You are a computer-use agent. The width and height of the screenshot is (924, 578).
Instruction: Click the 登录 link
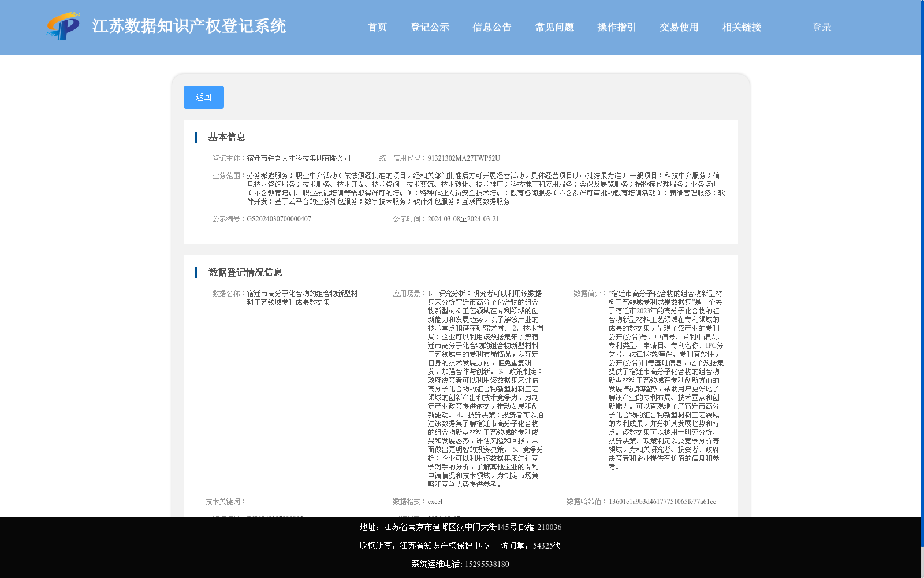pos(821,27)
